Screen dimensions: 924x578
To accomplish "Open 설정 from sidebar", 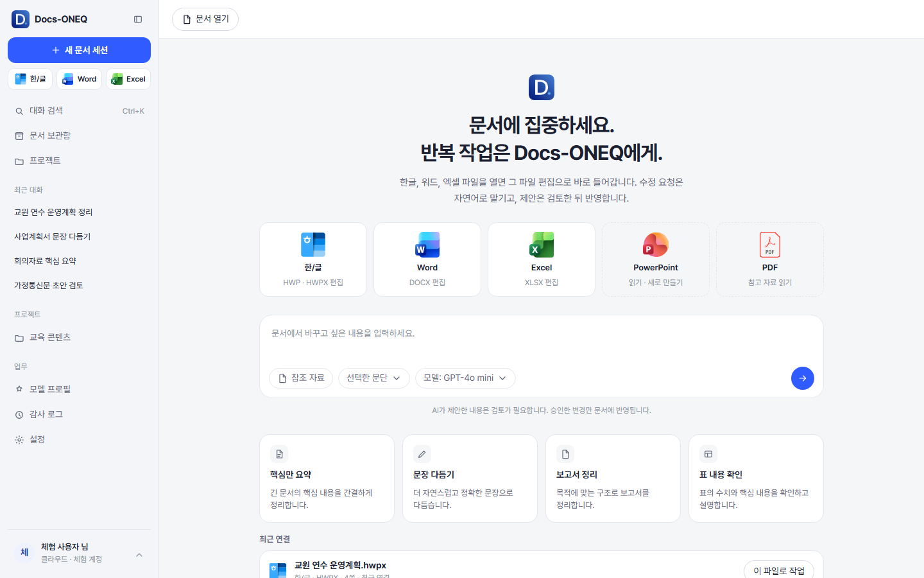I will [x=79, y=439].
